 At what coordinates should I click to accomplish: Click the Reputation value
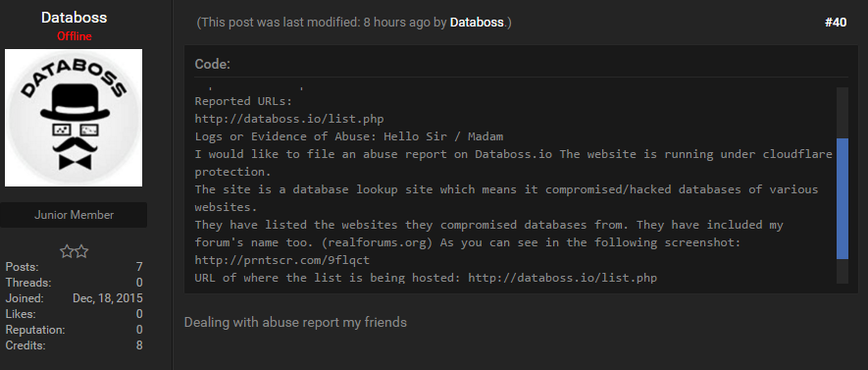tap(139, 330)
